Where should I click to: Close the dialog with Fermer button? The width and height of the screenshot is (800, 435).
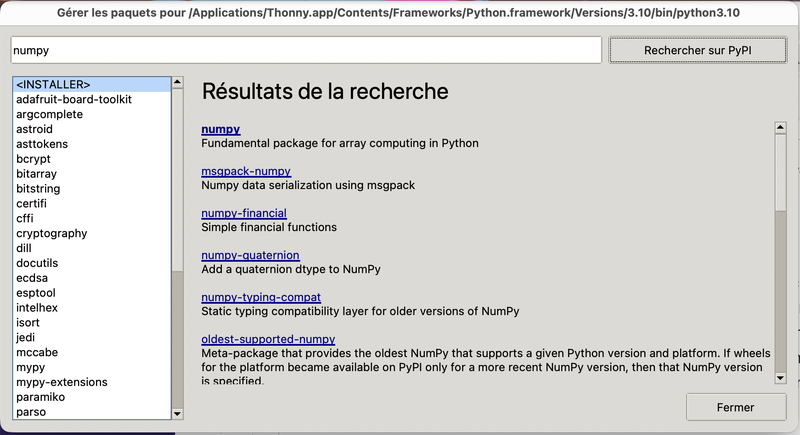click(735, 407)
